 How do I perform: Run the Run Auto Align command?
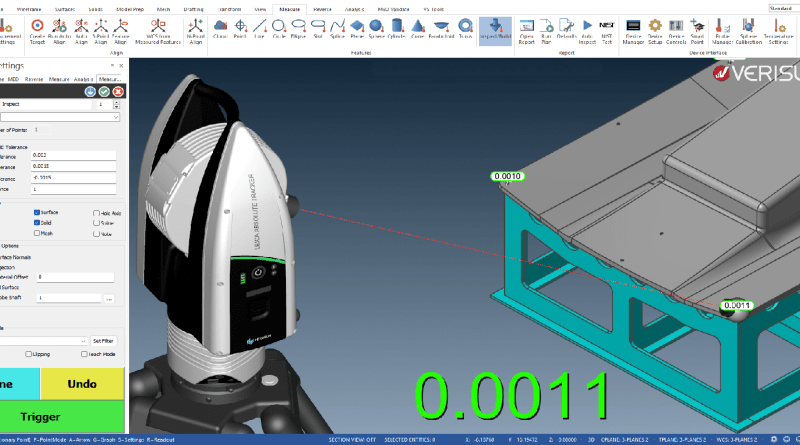click(59, 32)
